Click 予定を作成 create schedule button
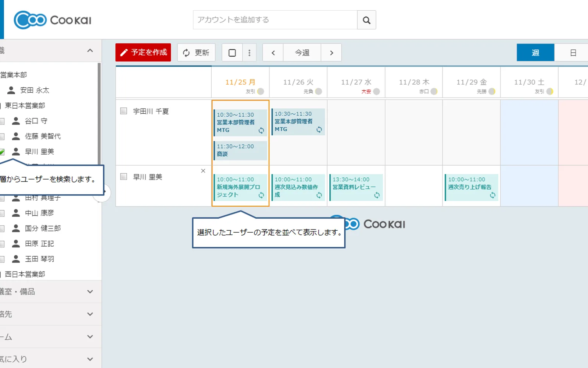Image resolution: width=588 pixels, height=368 pixels. [x=143, y=53]
